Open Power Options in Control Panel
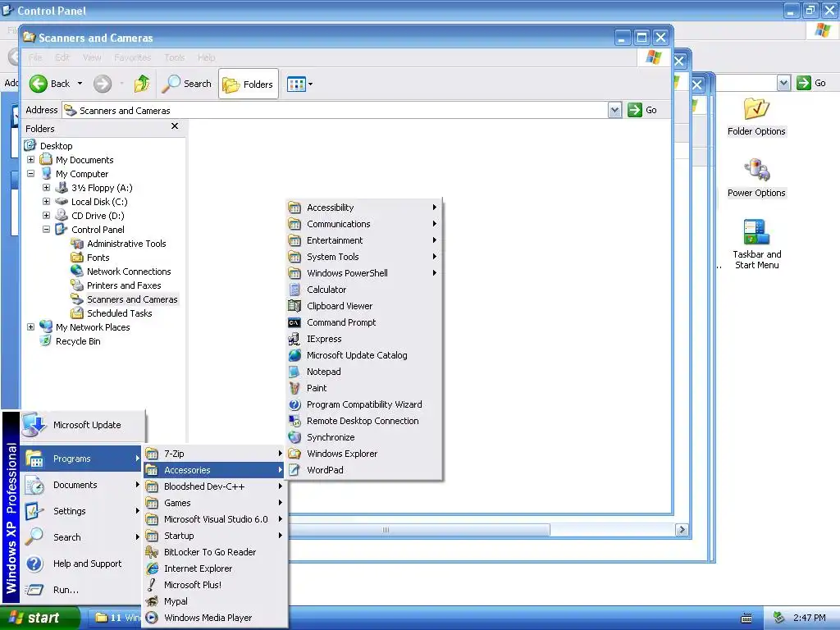This screenshot has height=630, width=840. pos(756,178)
